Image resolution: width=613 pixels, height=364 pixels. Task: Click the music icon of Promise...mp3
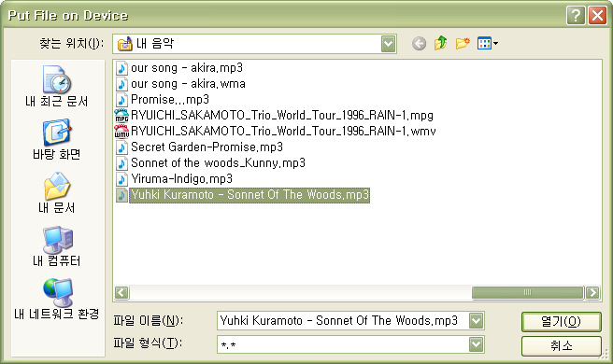[121, 100]
